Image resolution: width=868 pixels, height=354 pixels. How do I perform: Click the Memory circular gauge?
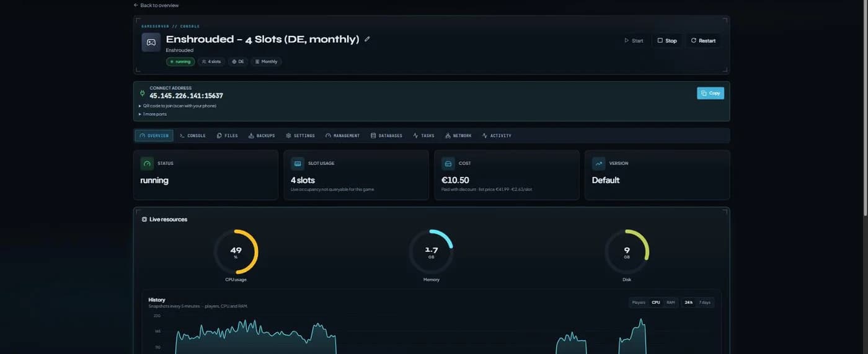(432, 252)
